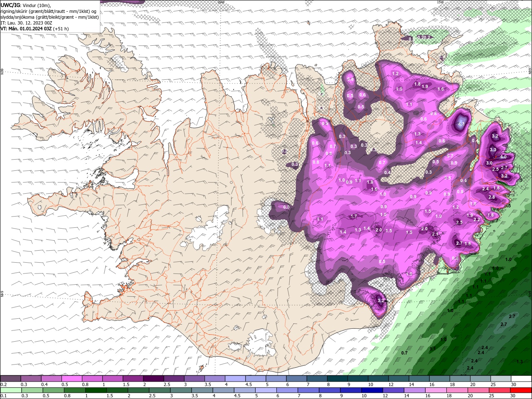This screenshot has height=399, width=532.
Task: Click the bright pink 0.5 swatch in snow legend
Action: coord(71,379)
